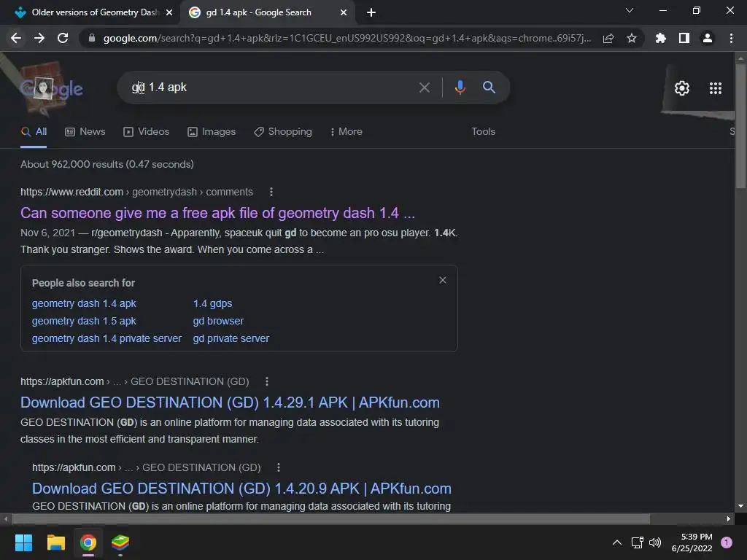Viewport: 747px width, 560px height.
Task: Open File Explorer from taskbar
Action: pos(55,542)
